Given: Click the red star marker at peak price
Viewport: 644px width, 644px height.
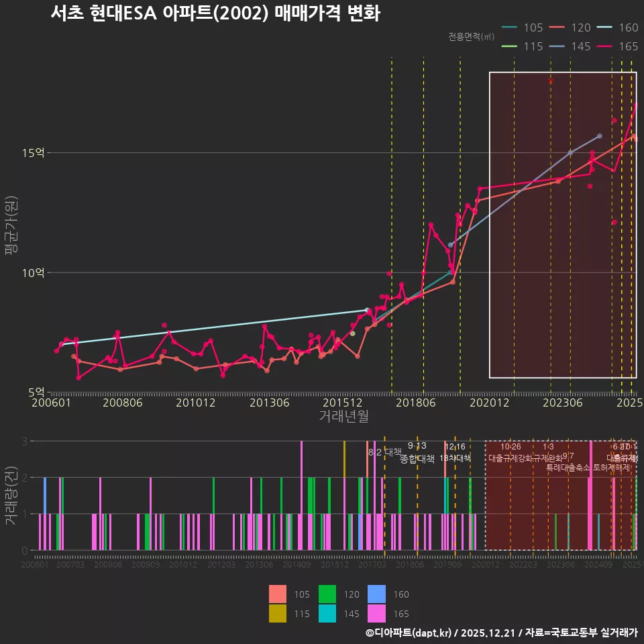Looking at the screenshot, I should point(551,81).
